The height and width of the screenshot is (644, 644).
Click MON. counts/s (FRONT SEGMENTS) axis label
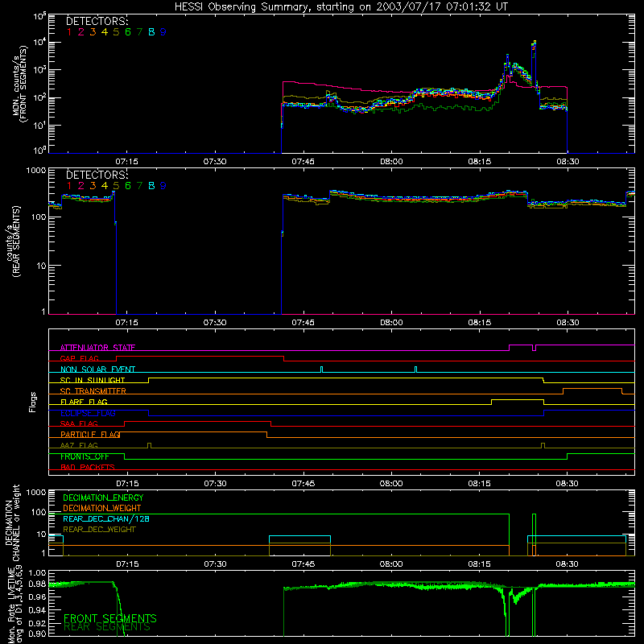[x=20, y=84]
